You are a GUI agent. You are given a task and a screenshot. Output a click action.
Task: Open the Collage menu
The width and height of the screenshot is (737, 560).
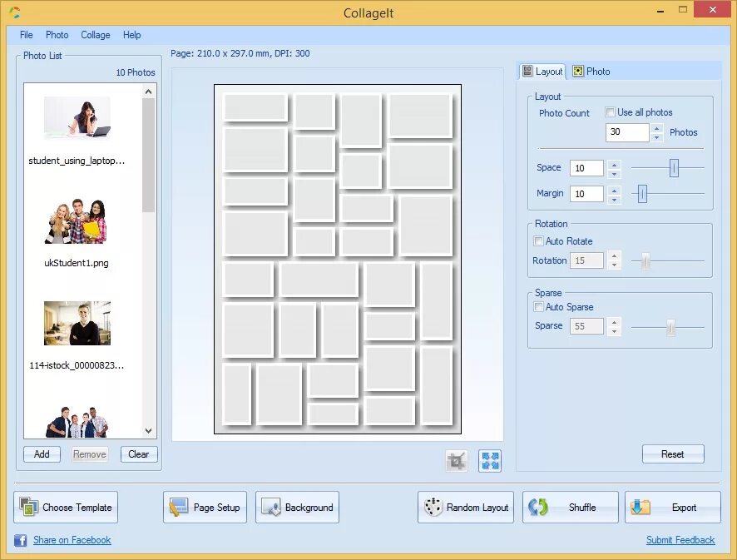(x=96, y=35)
